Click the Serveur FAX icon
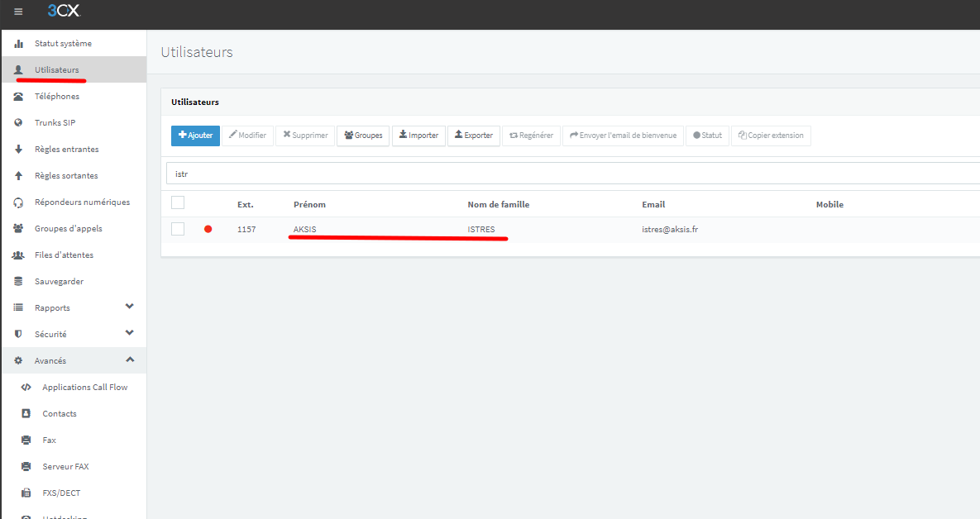Viewport: 980px width, 519px height. (x=26, y=467)
